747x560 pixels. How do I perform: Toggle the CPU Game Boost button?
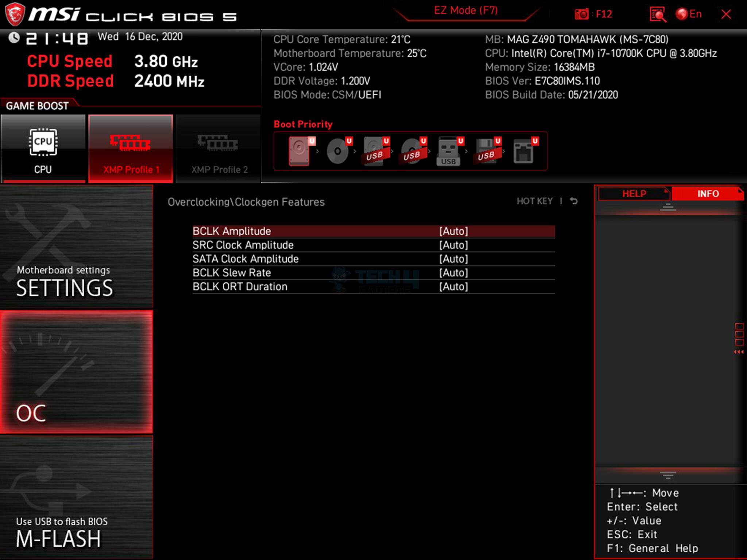(43, 148)
